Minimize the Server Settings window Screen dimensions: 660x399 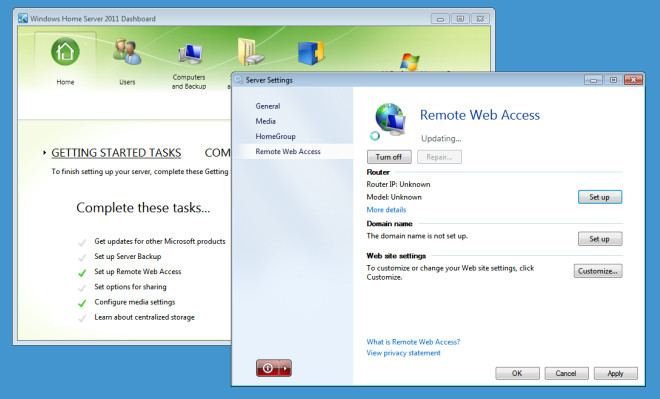pyautogui.click(x=593, y=80)
